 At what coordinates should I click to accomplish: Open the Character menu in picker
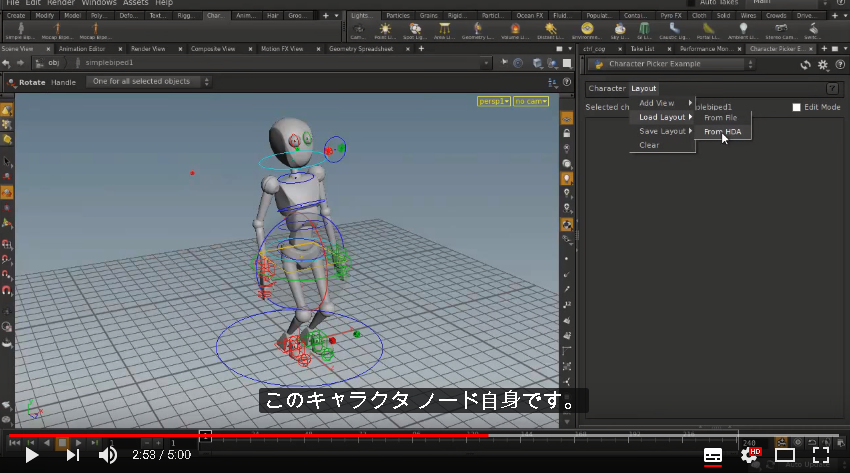(x=607, y=88)
